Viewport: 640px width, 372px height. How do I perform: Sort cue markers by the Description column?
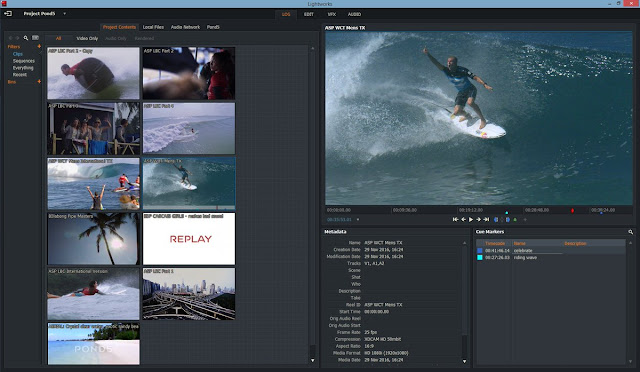(x=575, y=243)
